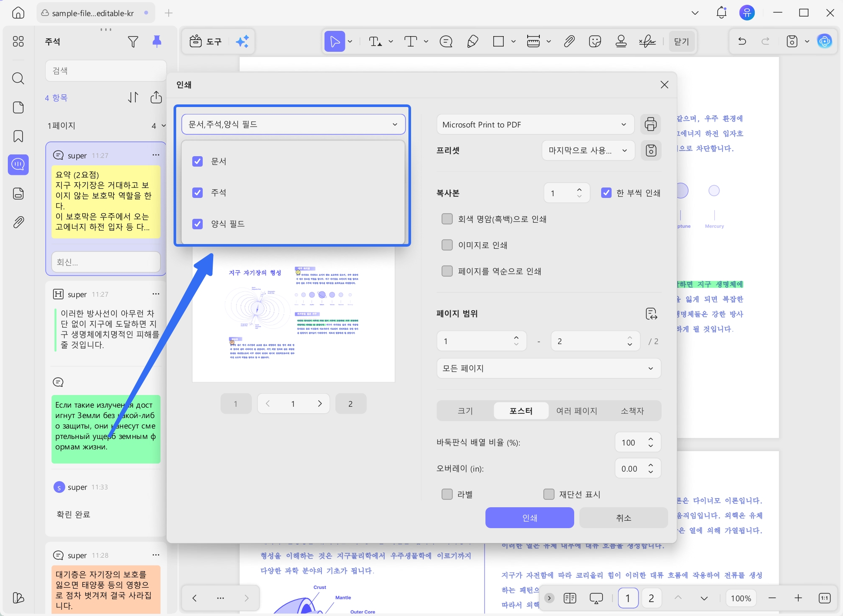
Task: Select the sample-file editable-kr tab
Action: (x=96, y=13)
